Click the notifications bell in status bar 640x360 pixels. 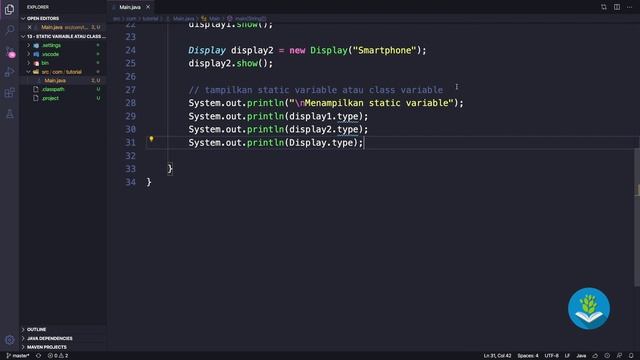(x=631, y=356)
